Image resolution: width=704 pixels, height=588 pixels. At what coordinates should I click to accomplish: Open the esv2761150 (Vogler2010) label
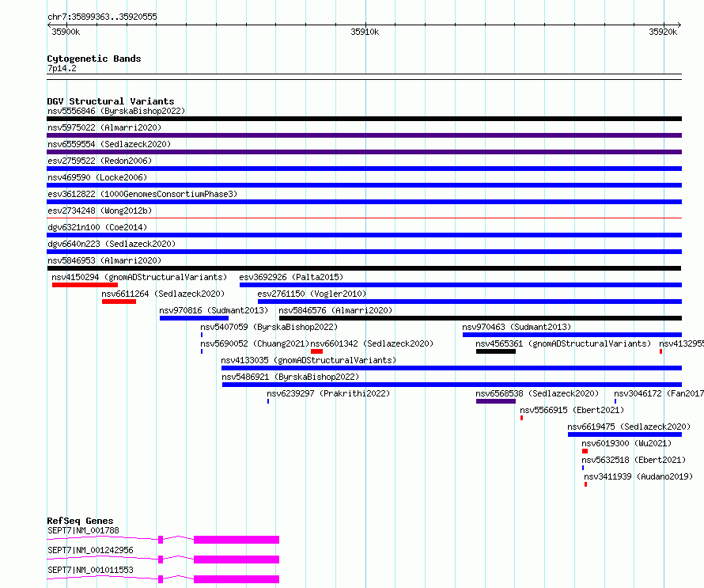[x=312, y=294]
